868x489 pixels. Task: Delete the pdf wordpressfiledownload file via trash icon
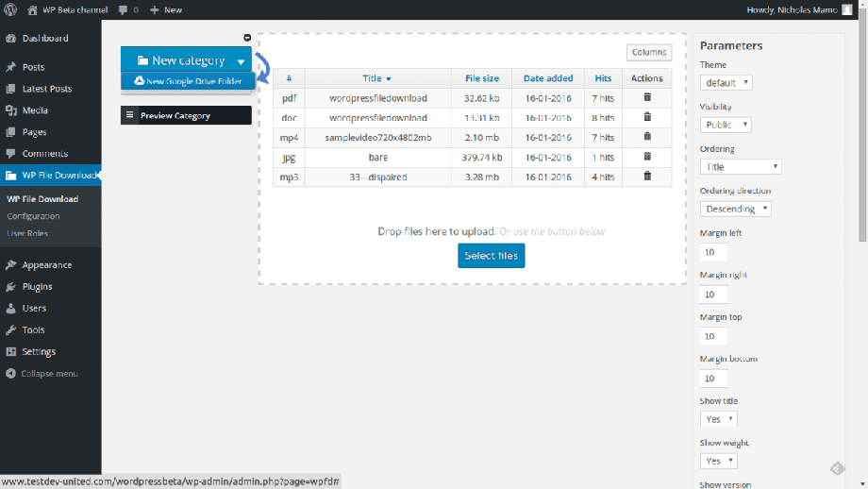click(x=647, y=97)
